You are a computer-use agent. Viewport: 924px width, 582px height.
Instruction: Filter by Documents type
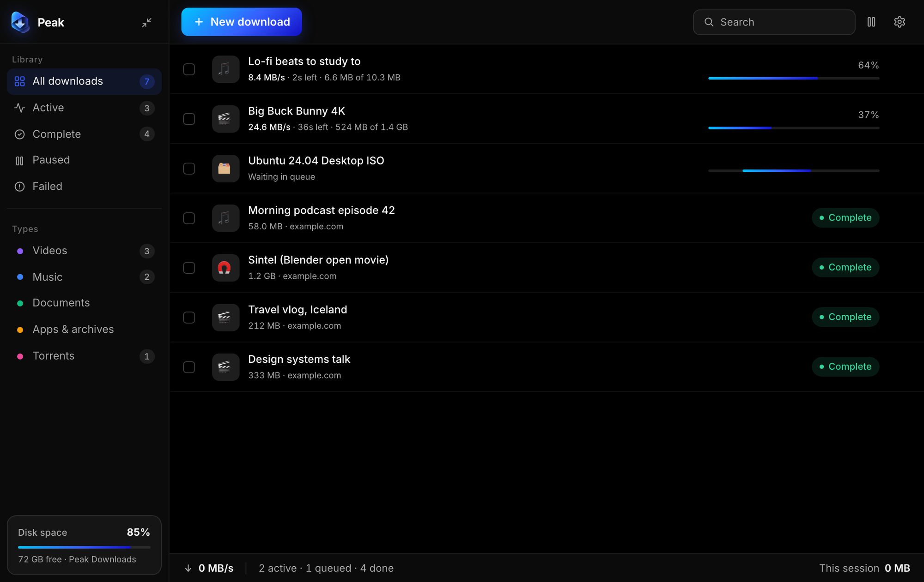[84, 303]
